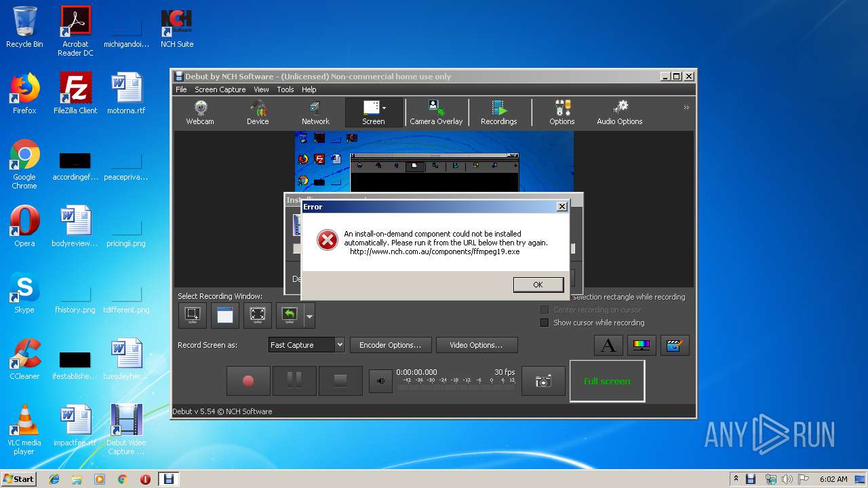Click OK in the Error dialog
The width and height of the screenshot is (868, 488).
tap(538, 285)
